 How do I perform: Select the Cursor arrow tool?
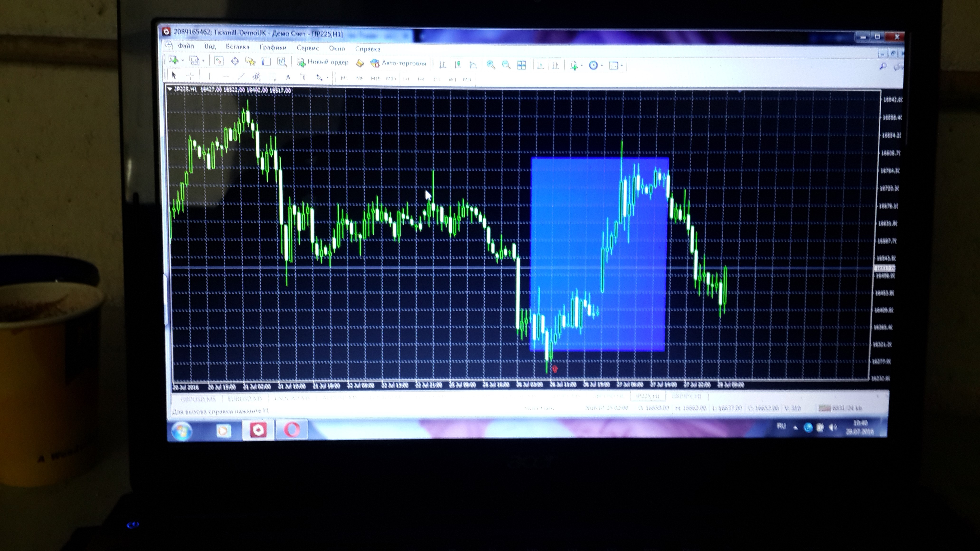(x=174, y=75)
